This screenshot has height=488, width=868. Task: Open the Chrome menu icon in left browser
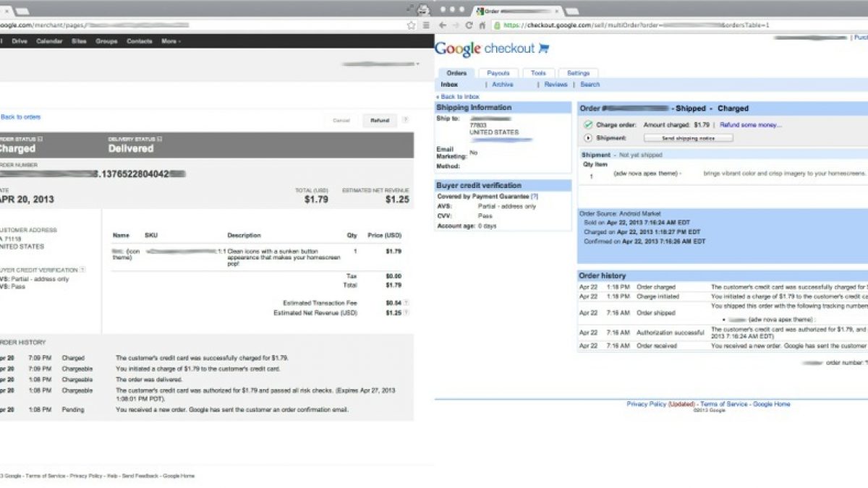tap(425, 25)
